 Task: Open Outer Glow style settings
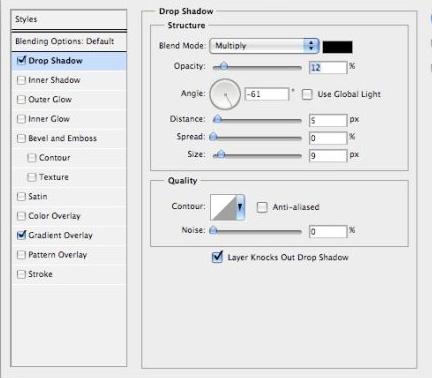click(50, 100)
